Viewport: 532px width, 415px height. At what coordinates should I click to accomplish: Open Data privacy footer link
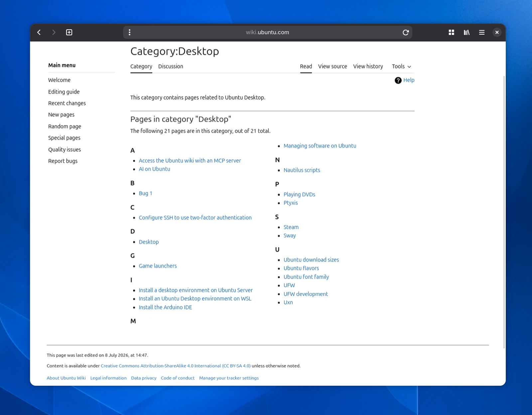pos(144,378)
